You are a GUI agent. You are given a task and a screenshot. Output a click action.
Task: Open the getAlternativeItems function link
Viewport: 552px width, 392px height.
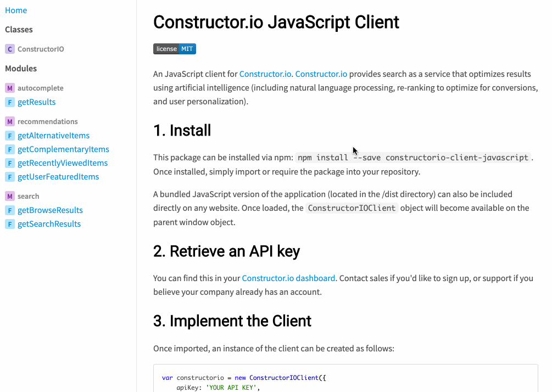[53, 136]
